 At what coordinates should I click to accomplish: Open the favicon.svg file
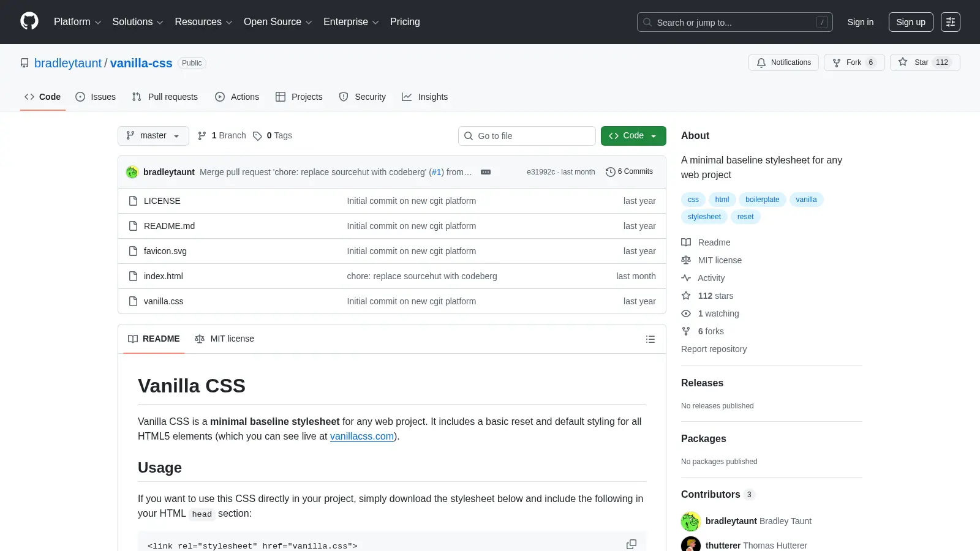165,251
